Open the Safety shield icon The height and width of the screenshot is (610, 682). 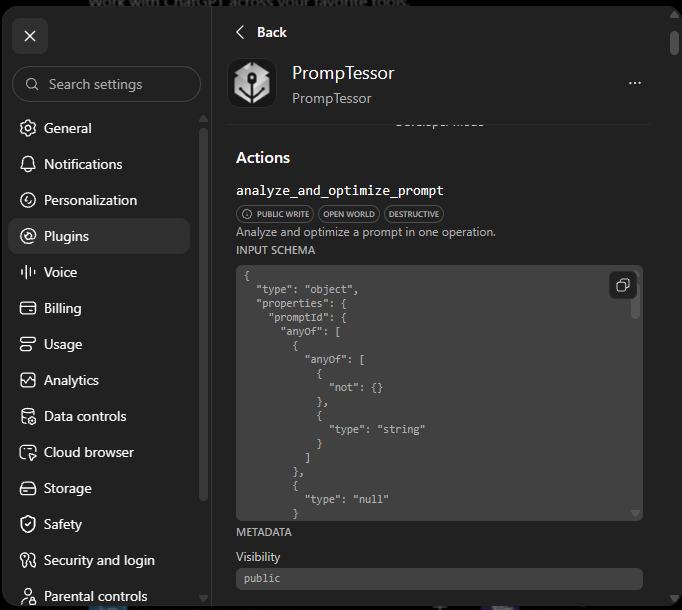[x=28, y=524]
